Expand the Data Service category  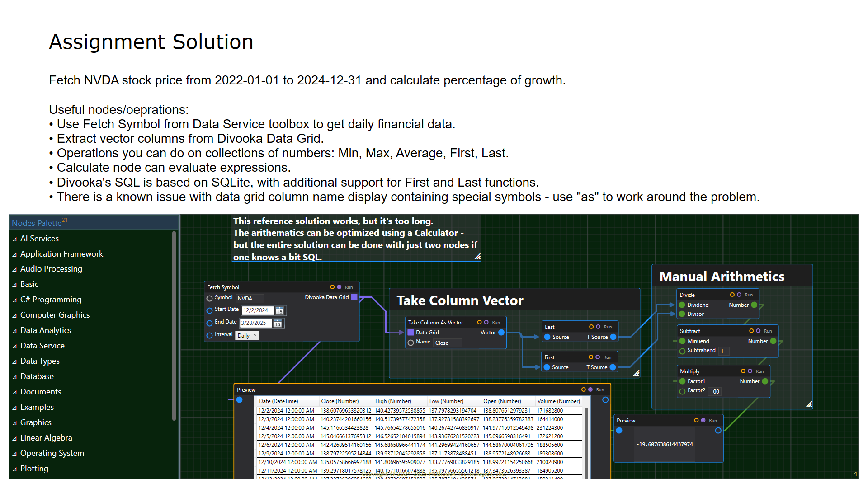coord(14,346)
